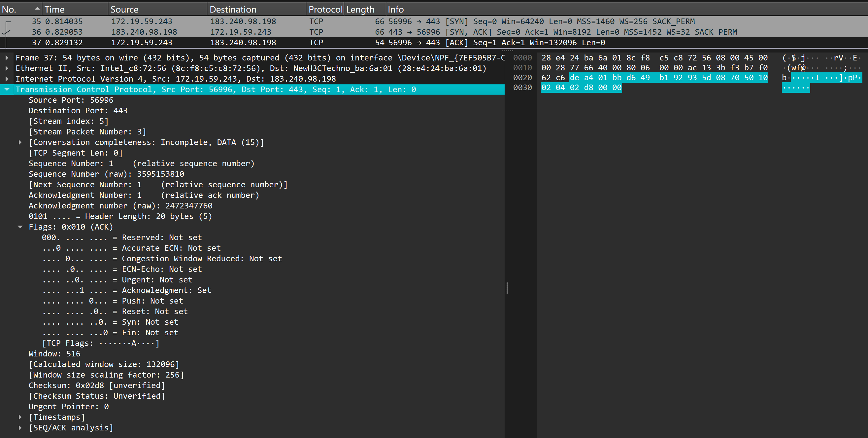This screenshot has height=438, width=868.
Task: Click the Destination column header
Action: click(x=233, y=10)
